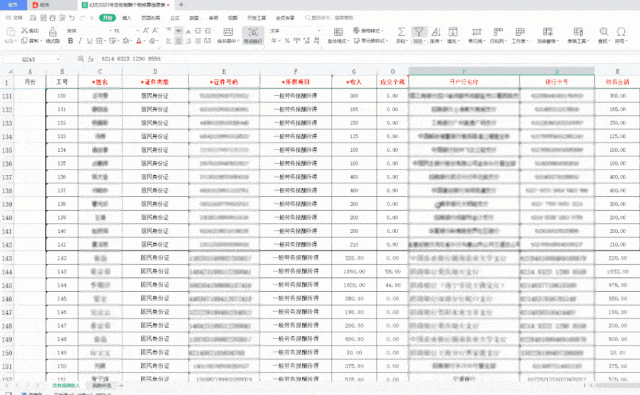Open the Insert ribbon tab
640x395 pixels.
(x=127, y=18)
